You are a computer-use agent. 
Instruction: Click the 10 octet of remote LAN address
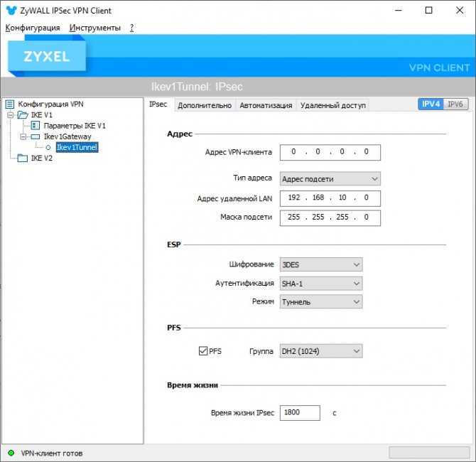(342, 198)
